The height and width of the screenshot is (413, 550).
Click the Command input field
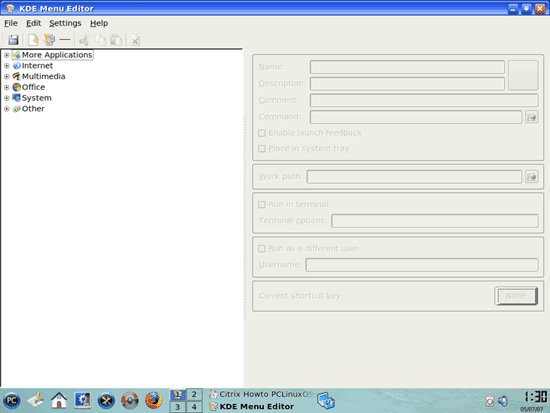(416, 117)
